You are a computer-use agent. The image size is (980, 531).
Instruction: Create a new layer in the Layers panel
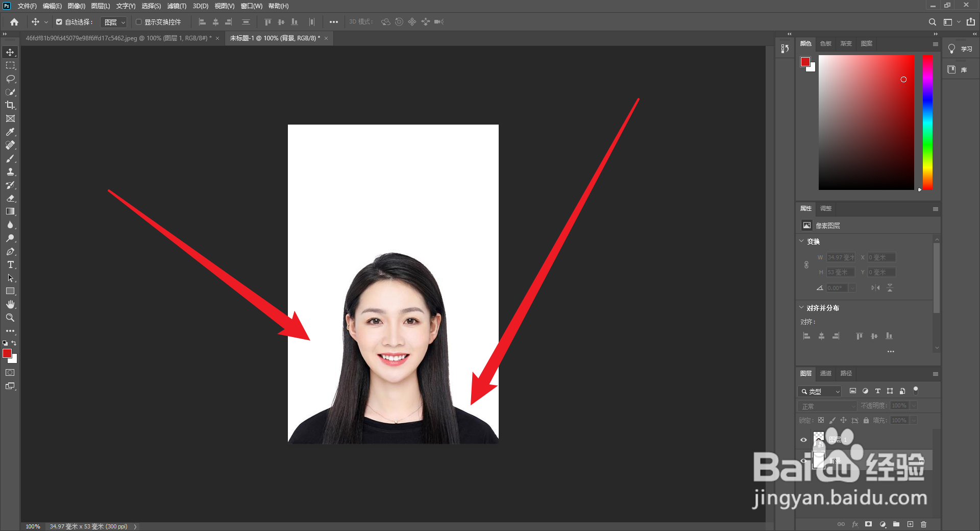coord(910,524)
